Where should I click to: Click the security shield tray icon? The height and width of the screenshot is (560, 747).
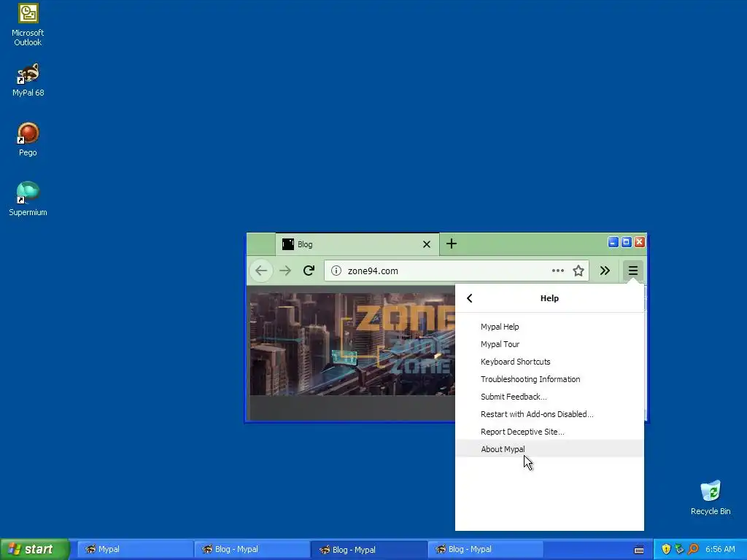pyautogui.click(x=666, y=549)
